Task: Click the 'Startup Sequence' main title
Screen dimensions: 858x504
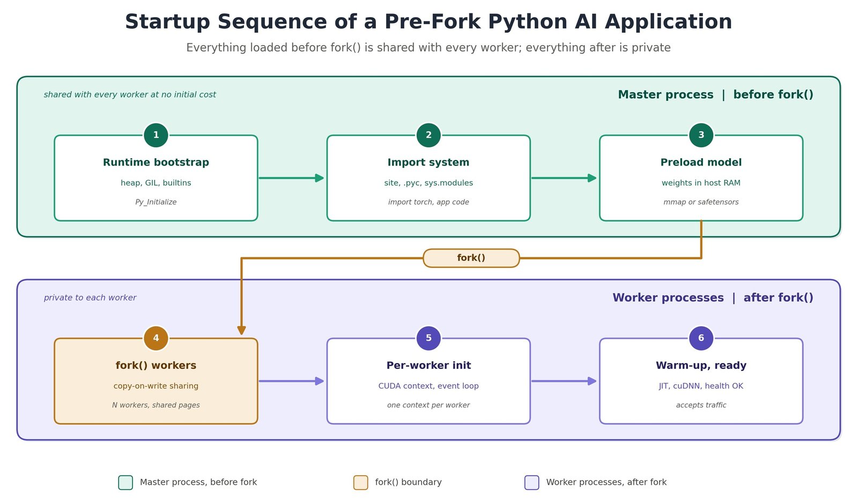Action: (428, 22)
